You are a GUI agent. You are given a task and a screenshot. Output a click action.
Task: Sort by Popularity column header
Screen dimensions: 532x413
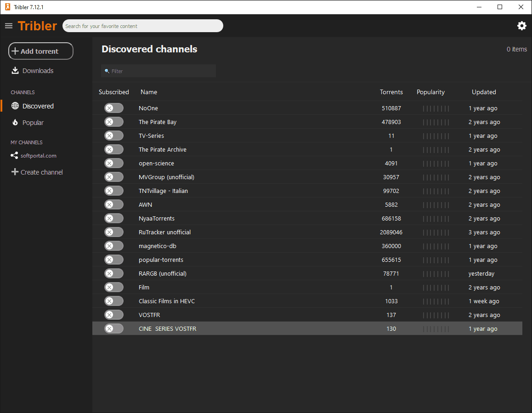(430, 92)
